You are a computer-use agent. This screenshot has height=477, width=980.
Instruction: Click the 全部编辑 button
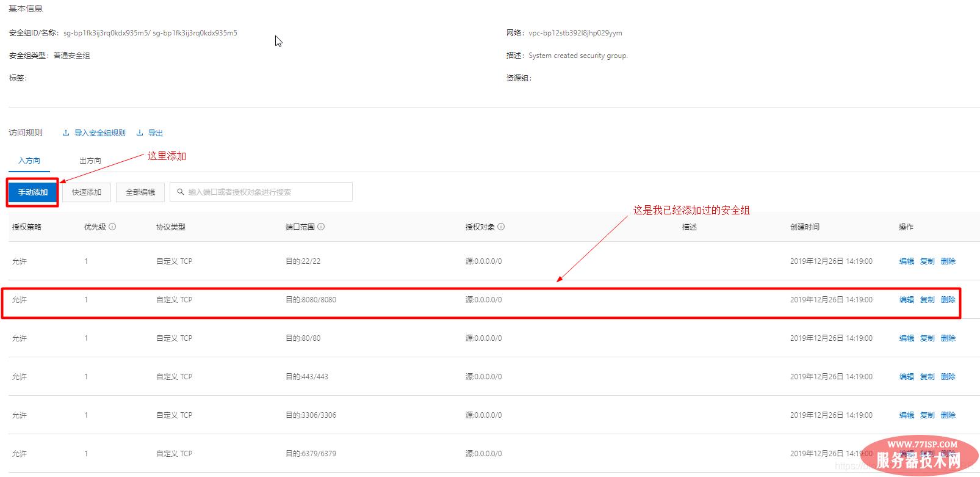click(140, 192)
